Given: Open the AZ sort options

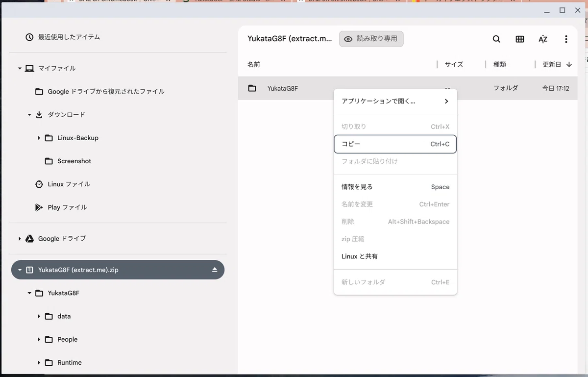Looking at the screenshot, I should (543, 39).
